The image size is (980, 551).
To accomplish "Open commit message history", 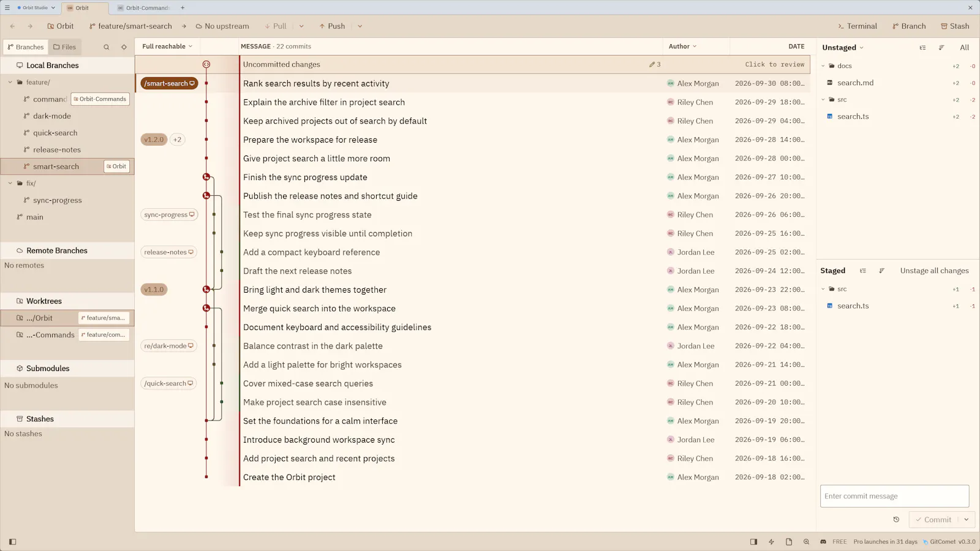I will click(896, 520).
